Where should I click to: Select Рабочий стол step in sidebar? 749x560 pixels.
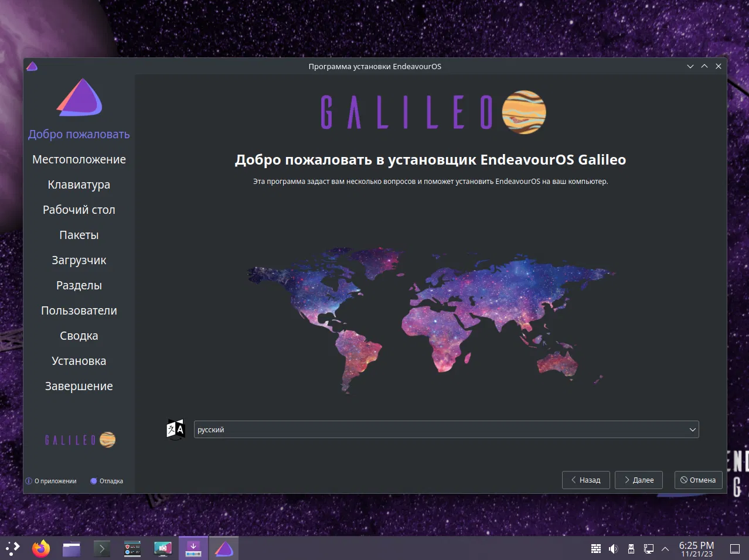tap(79, 210)
